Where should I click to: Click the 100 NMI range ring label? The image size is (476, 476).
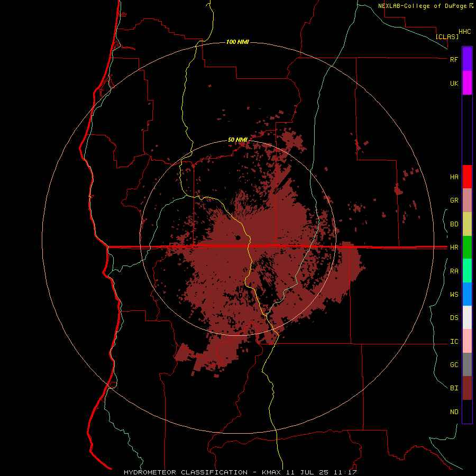tap(237, 42)
